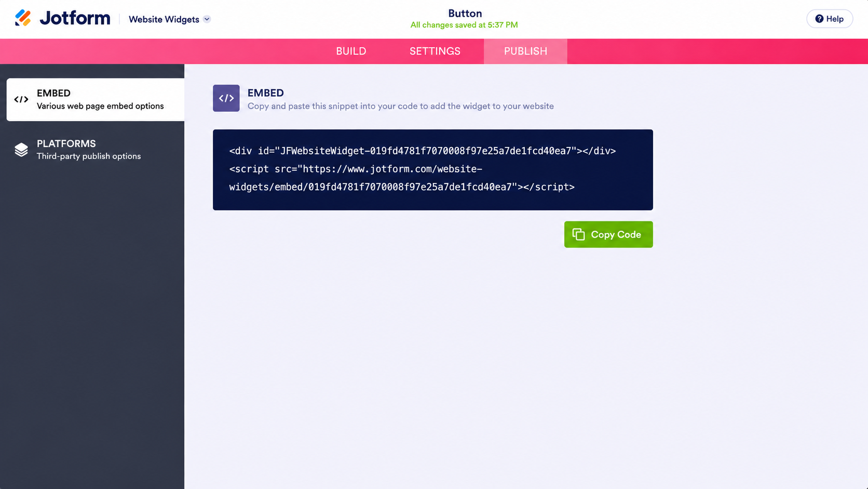The height and width of the screenshot is (489, 868).
Task: Open the Help button
Action: [x=829, y=19]
